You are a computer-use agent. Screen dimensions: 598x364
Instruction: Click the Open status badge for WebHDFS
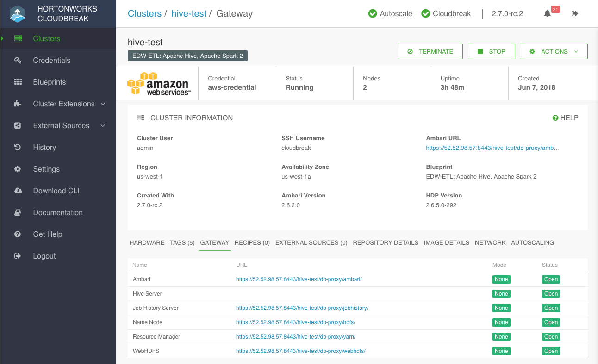coord(551,351)
